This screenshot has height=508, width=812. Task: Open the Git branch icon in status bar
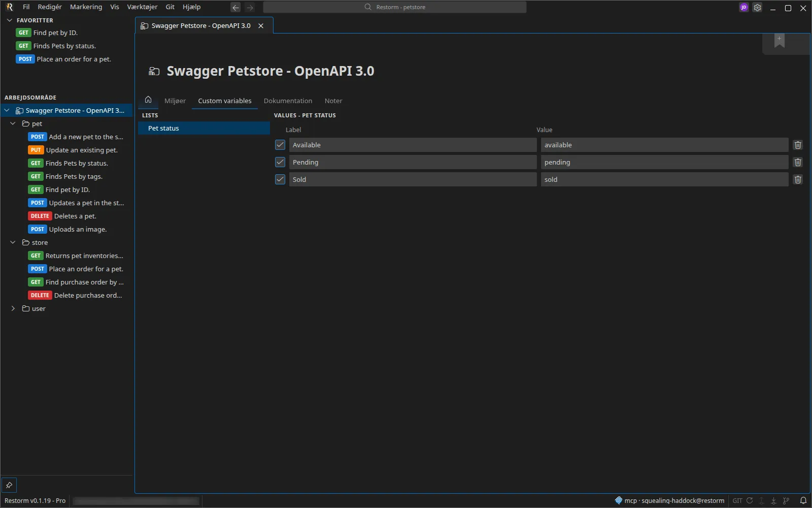pyautogui.click(x=786, y=501)
